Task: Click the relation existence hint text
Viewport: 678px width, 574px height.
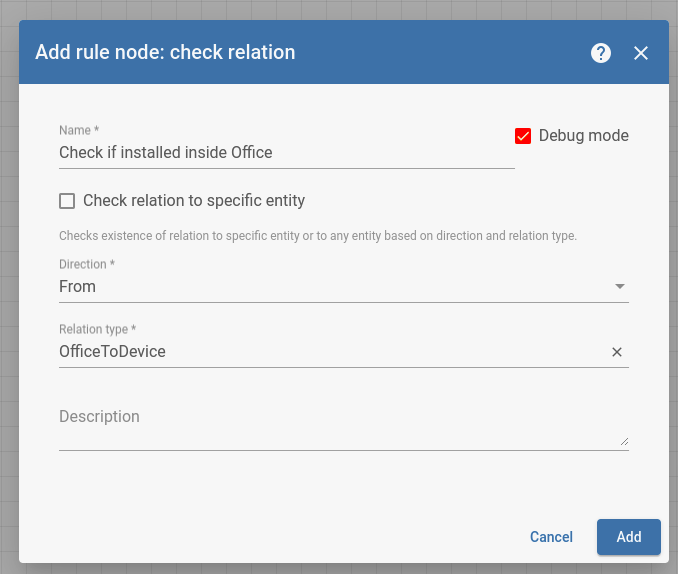Action: 318,236
